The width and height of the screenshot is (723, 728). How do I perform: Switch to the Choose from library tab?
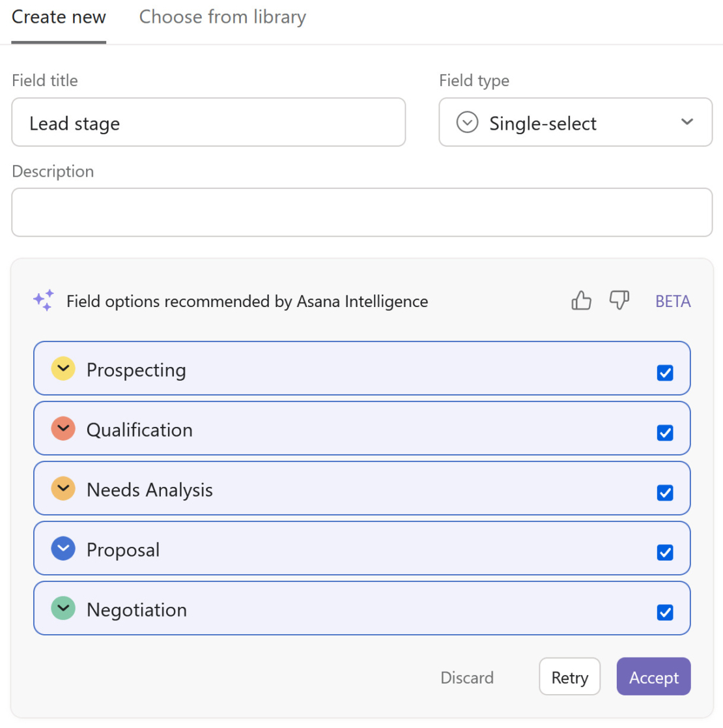point(222,17)
